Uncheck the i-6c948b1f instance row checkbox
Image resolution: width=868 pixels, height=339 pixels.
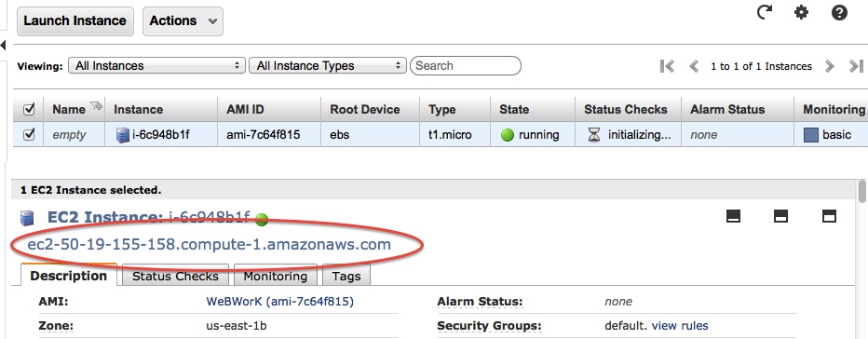29,134
